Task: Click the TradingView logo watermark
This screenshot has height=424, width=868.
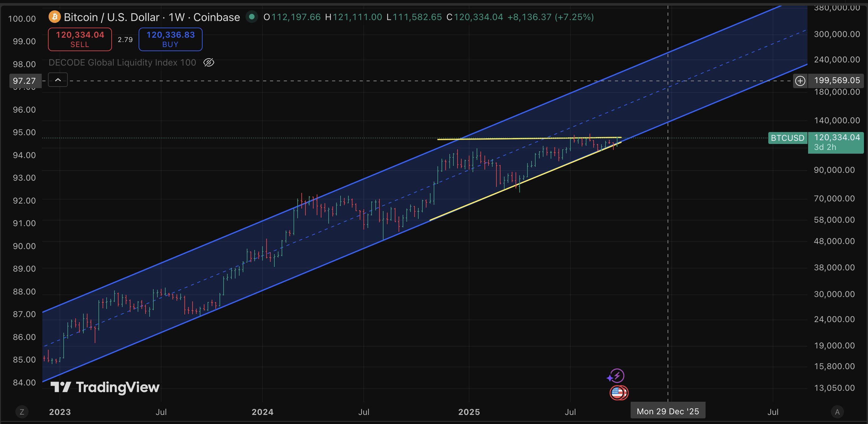Action: pos(104,387)
